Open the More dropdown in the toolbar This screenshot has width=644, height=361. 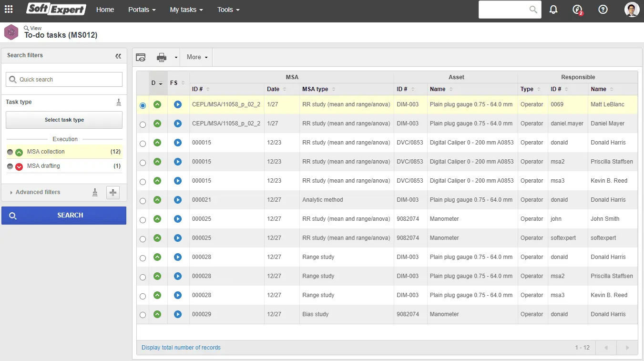pyautogui.click(x=195, y=57)
